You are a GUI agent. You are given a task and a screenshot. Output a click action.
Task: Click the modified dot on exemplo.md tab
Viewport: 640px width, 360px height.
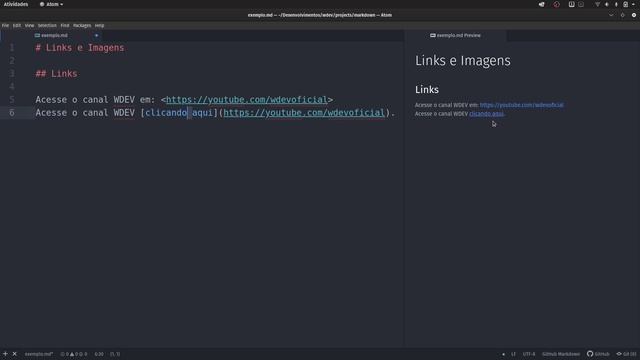[x=96, y=36]
